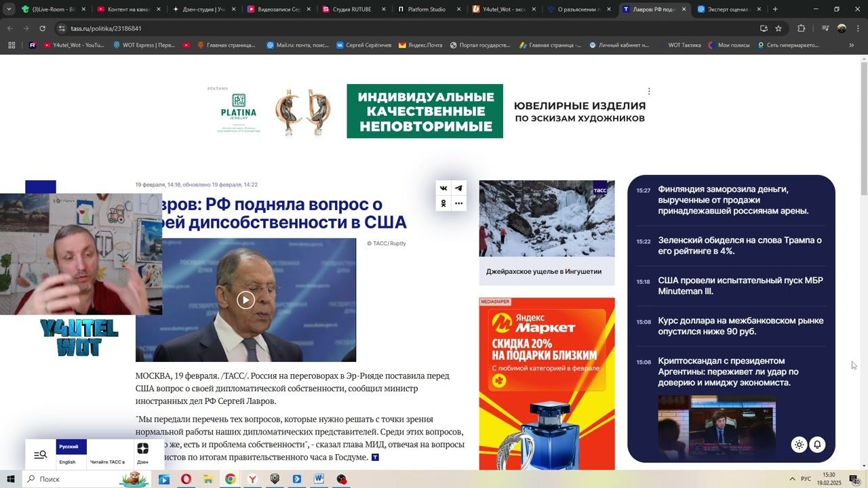Image resolution: width=868 pixels, height=488 pixels.
Task: Open Y4utel_Wot YouTube bookmark
Action: pyautogui.click(x=74, y=45)
